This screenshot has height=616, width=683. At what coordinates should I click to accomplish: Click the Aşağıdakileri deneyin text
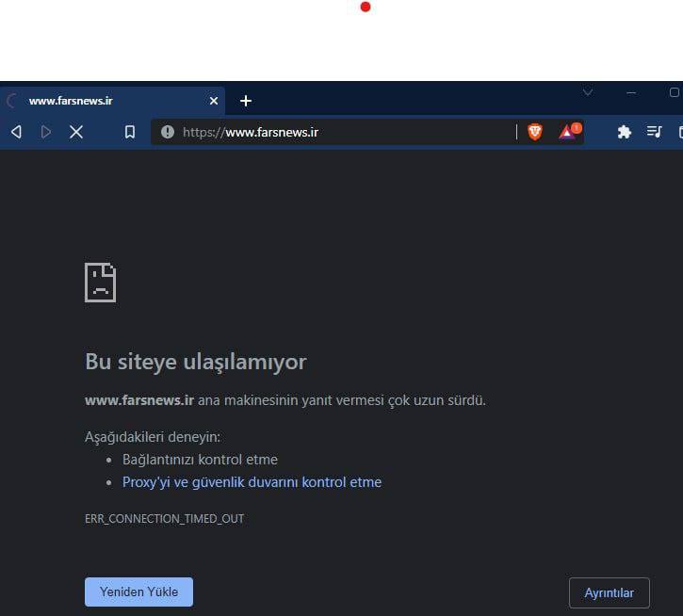(x=153, y=437)
